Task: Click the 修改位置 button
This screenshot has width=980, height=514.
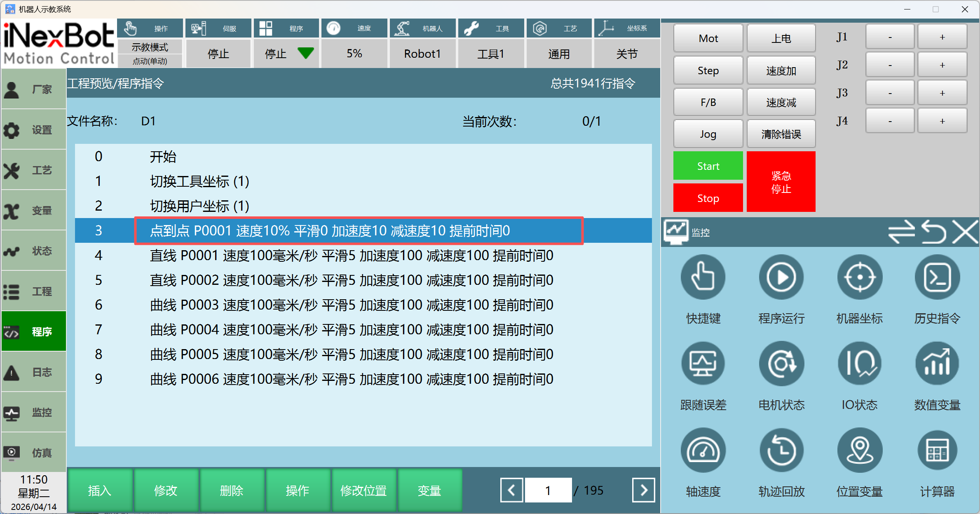Action: coord(363,491)
